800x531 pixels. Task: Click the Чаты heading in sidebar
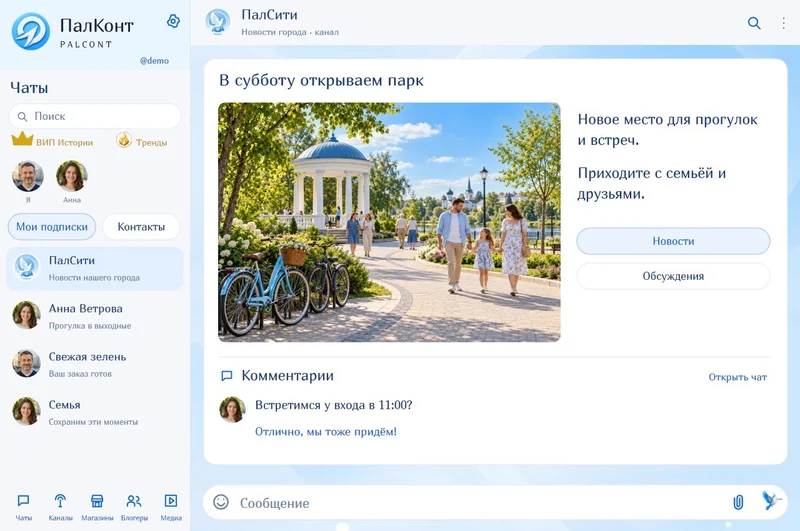coord(29,88)
